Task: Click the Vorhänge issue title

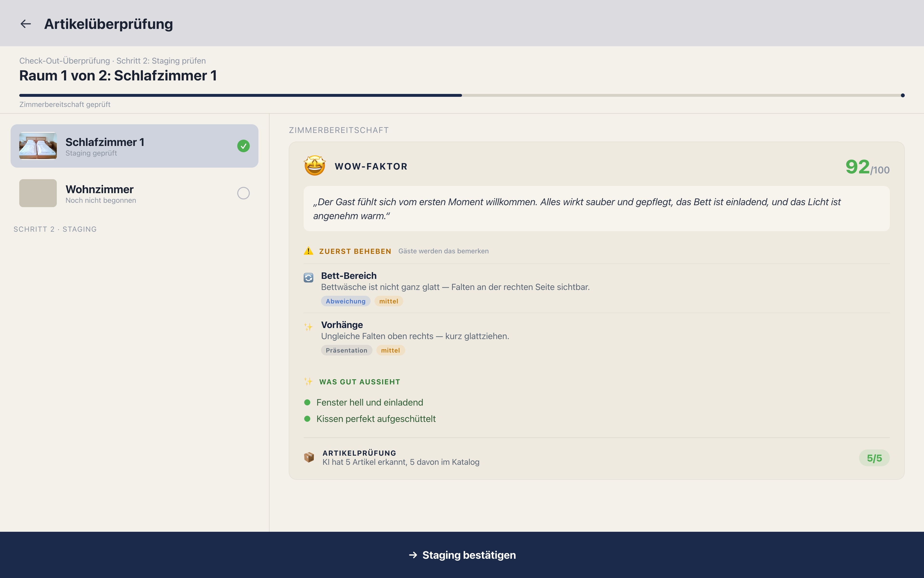Action: [342, 325]
